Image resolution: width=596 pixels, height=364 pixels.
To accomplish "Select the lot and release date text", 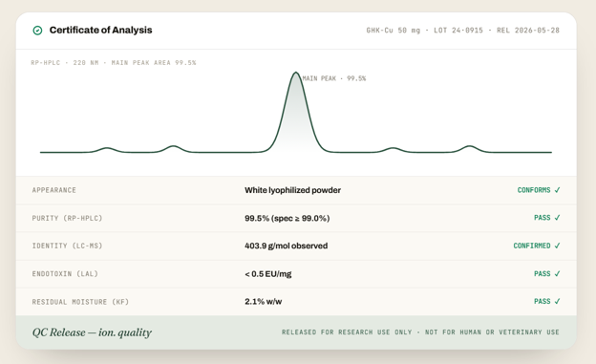I will (463, 31).
